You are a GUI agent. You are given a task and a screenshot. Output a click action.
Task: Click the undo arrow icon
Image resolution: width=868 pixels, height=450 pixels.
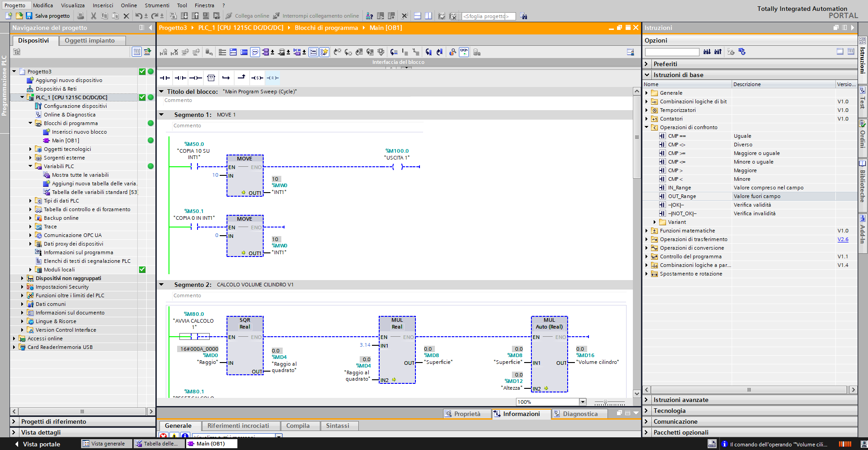[138, 16]
